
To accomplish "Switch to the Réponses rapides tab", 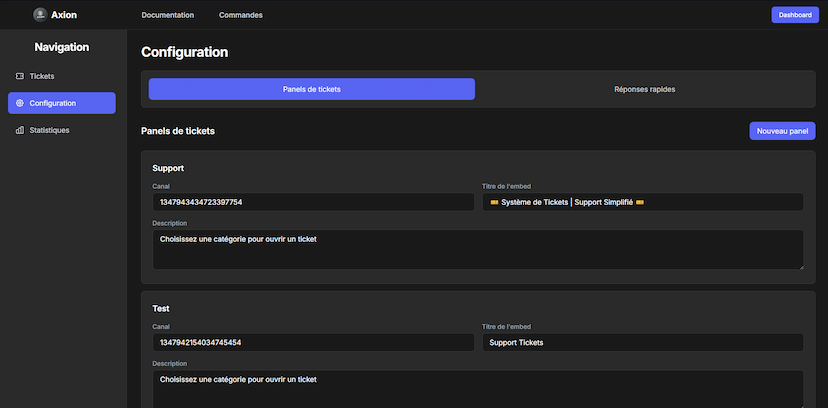I will (x=644, y=89).
